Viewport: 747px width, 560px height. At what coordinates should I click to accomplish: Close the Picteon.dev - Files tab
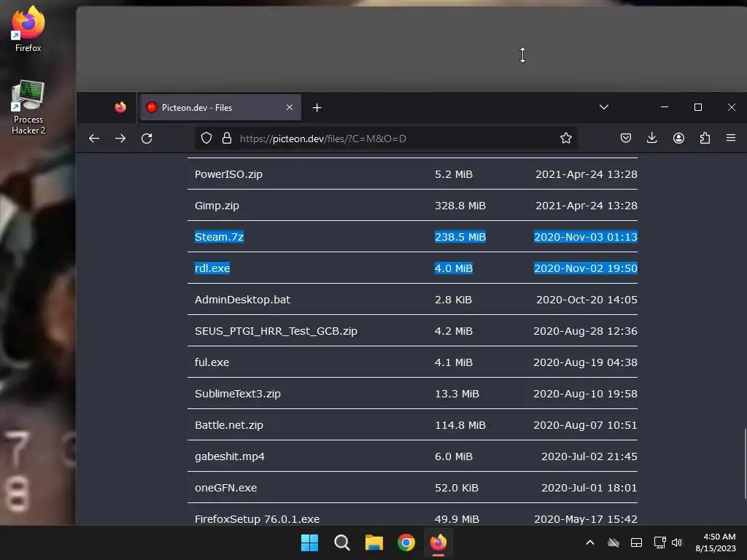(289, 108)
